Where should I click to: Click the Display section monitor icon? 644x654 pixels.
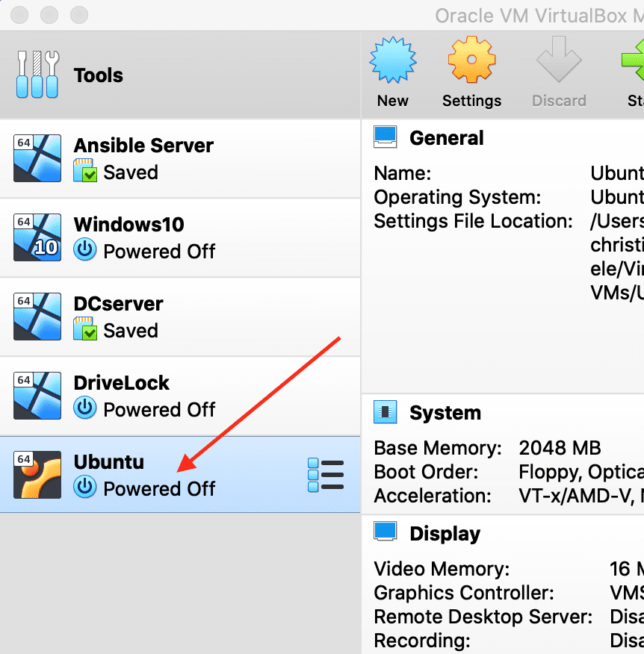[386, 532]
